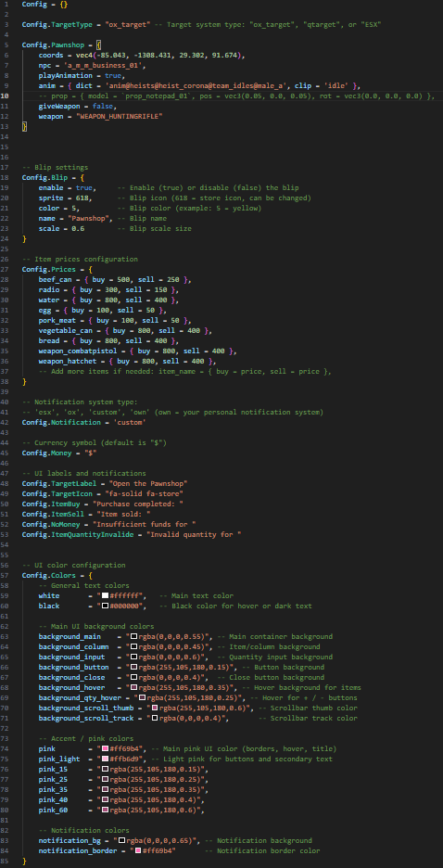Open the pink #ff69b4 color swatch on the pink line

point(105,749)
